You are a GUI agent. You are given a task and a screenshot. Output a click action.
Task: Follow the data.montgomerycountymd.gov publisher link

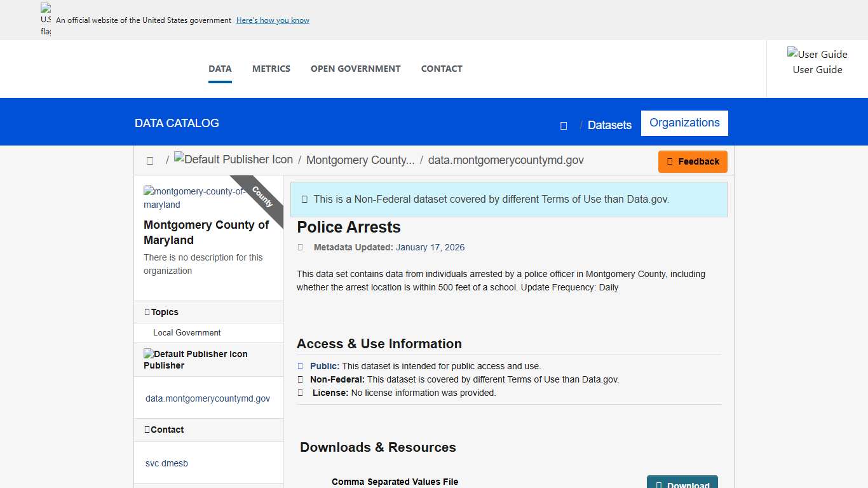(207, 398)
